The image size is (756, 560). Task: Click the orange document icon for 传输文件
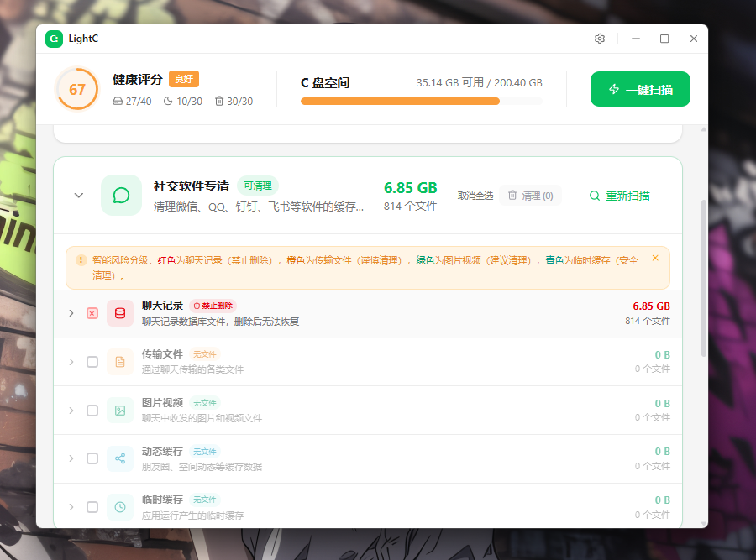(120, 362)
